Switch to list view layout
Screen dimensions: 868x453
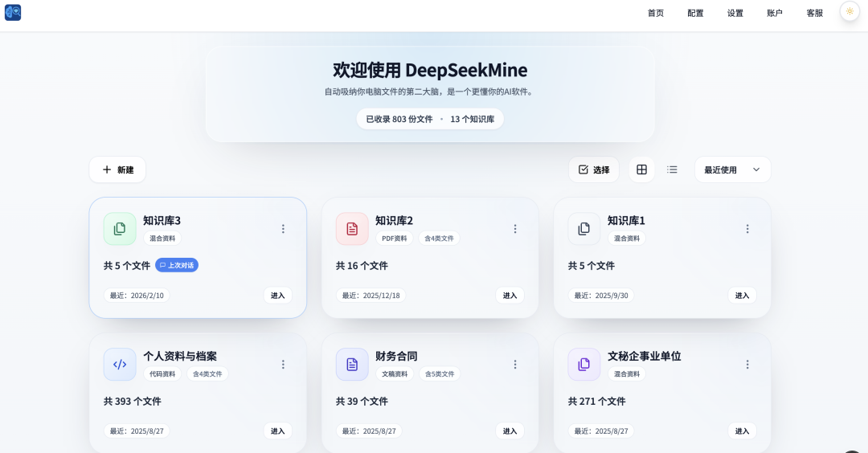pos(672,169)
